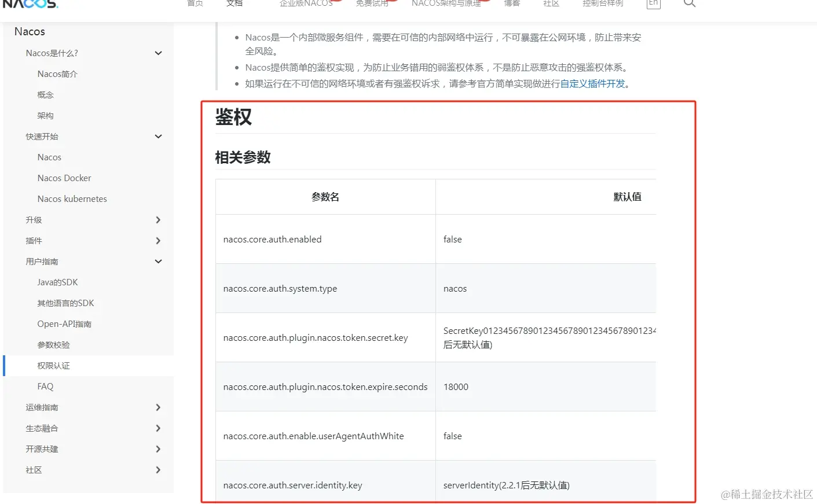Click the 生态融合 sidebar label
Image resolution: width=817 pixels, height=504 pixels.
(x=42, y=428)
